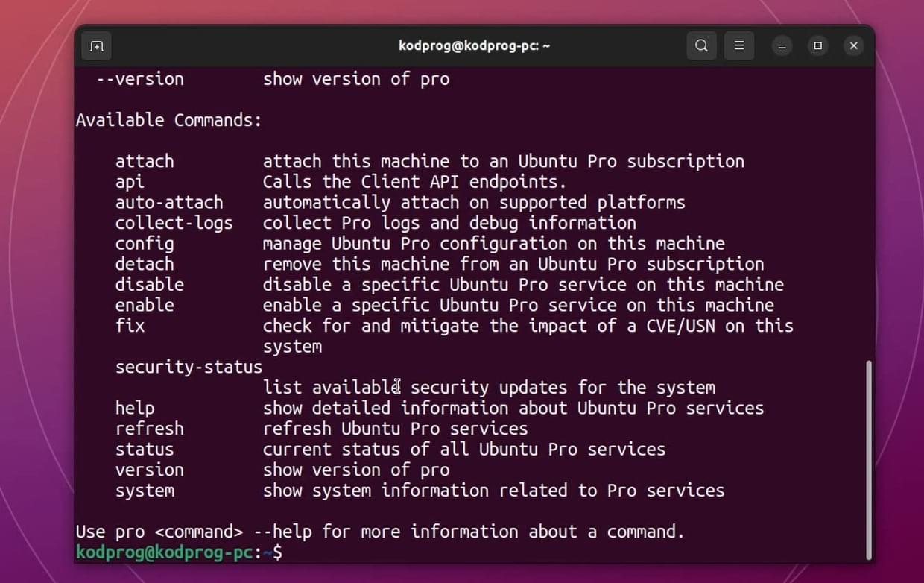Screen dimensions: 924x583
Task: Click the 'Available Commands:' heading
Action: tap(169, 120)
